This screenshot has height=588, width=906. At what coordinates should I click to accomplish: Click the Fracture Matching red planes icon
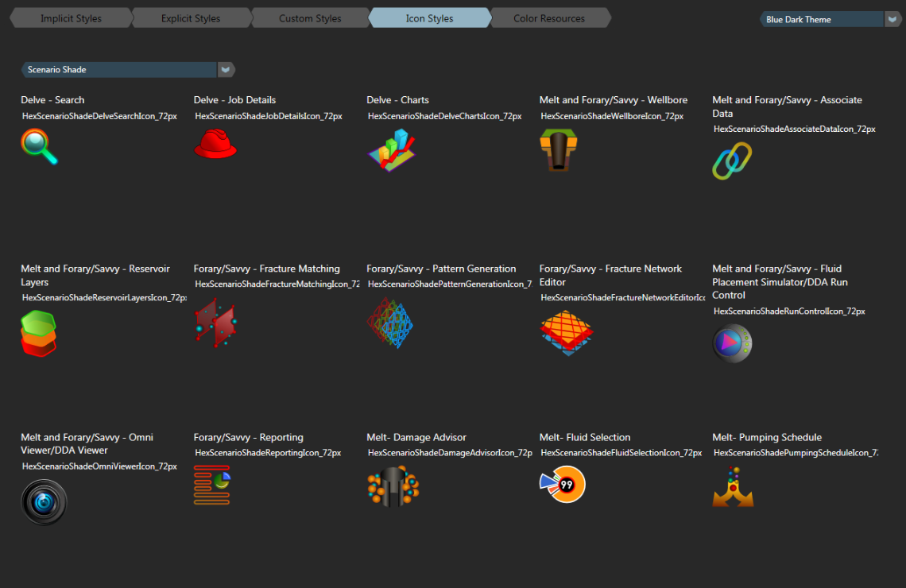215,323
